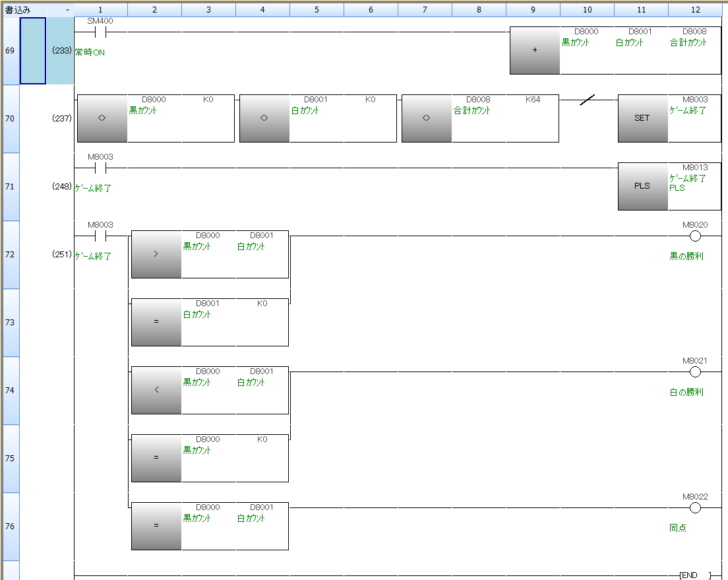This screenshot has height=580, width=728.
Task: Click the > compare block in row 72
Action: coord(156,254)
